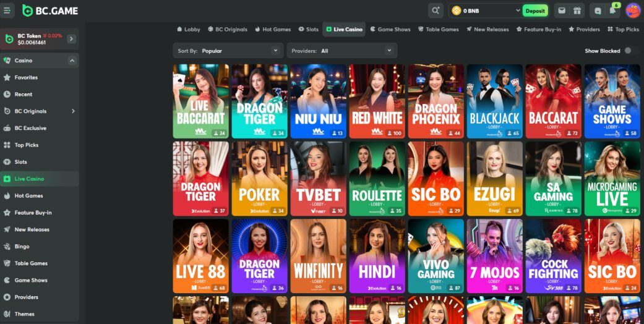Open the Red White game card
Image resolution: width=644 pixels, height=324 pixels.
[377, 101]
